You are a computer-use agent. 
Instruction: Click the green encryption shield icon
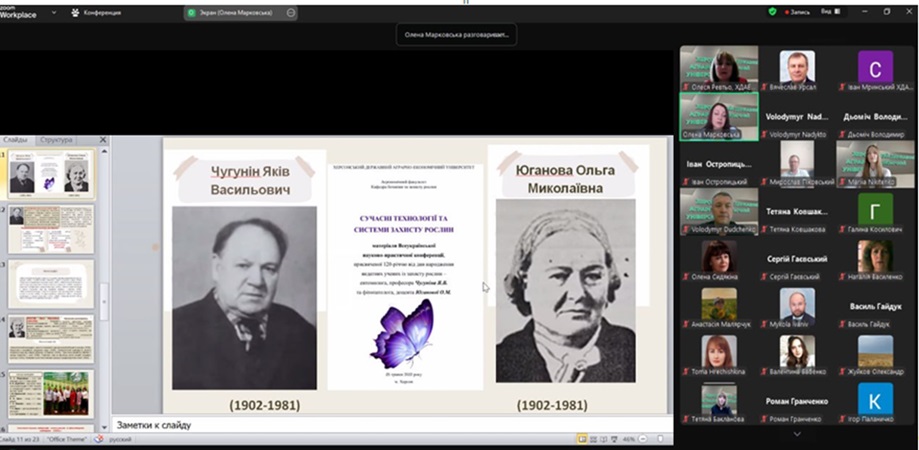[x=772, y=12]
